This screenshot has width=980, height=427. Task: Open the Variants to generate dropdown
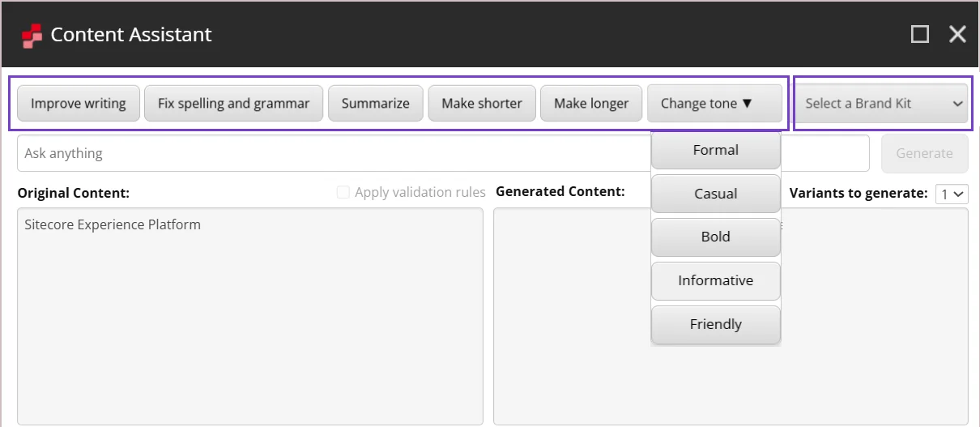pos(952,194)
